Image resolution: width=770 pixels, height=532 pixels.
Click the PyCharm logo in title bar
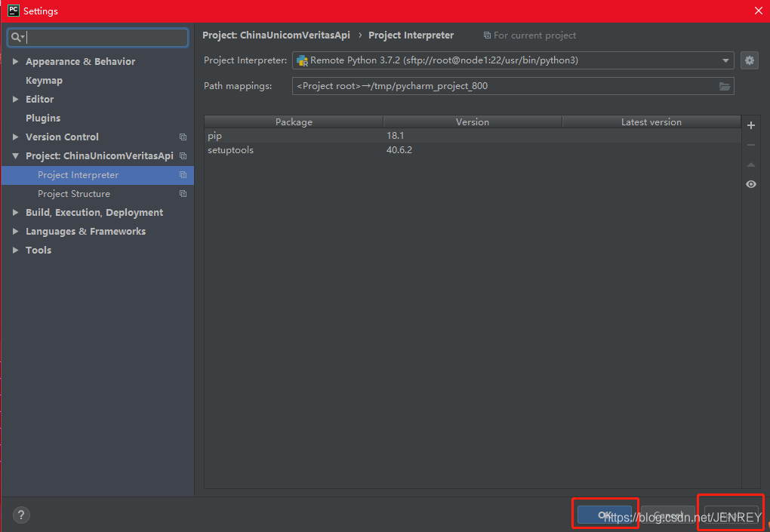point(14,11)
